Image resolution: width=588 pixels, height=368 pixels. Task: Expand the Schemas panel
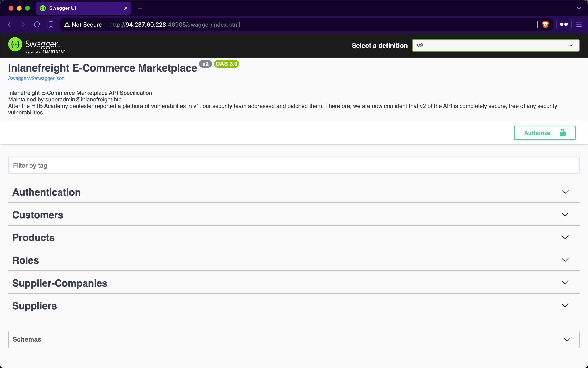coord(294,339)
